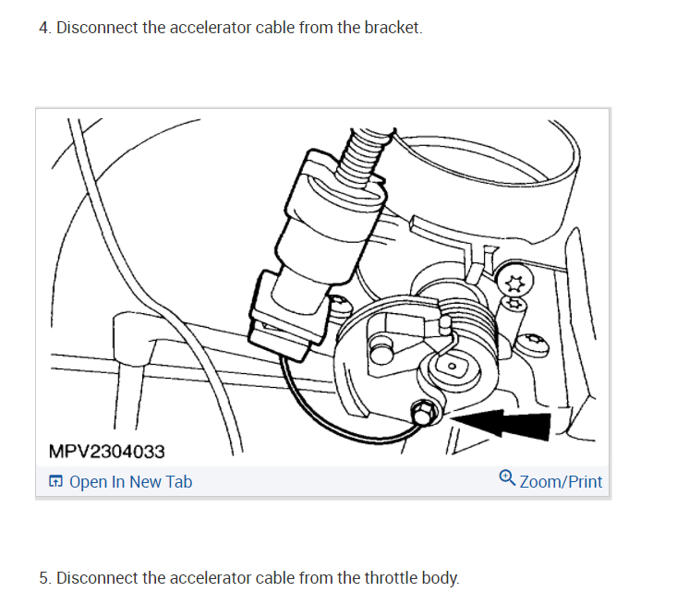Click the Zoom/Print magnifier icon

pos(507,478)
